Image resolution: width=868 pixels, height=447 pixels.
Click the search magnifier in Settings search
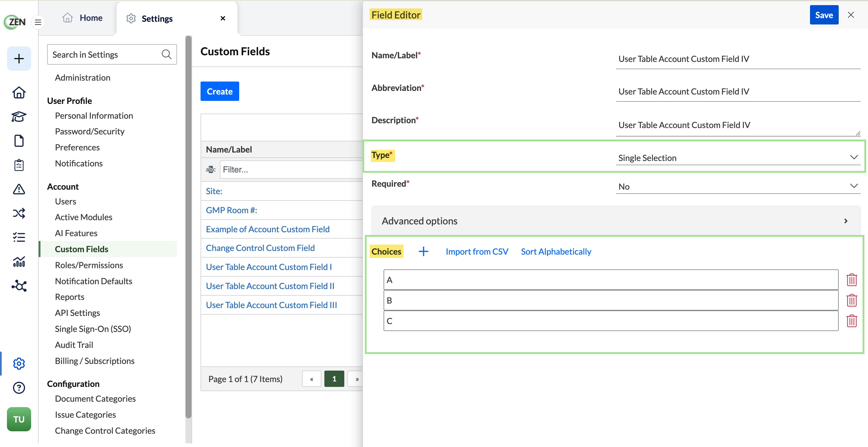[x=166, y=54]
